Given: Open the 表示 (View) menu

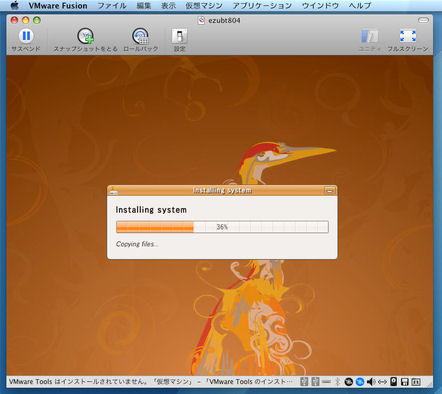Looking at the screenshot, I should coord(168,6).
